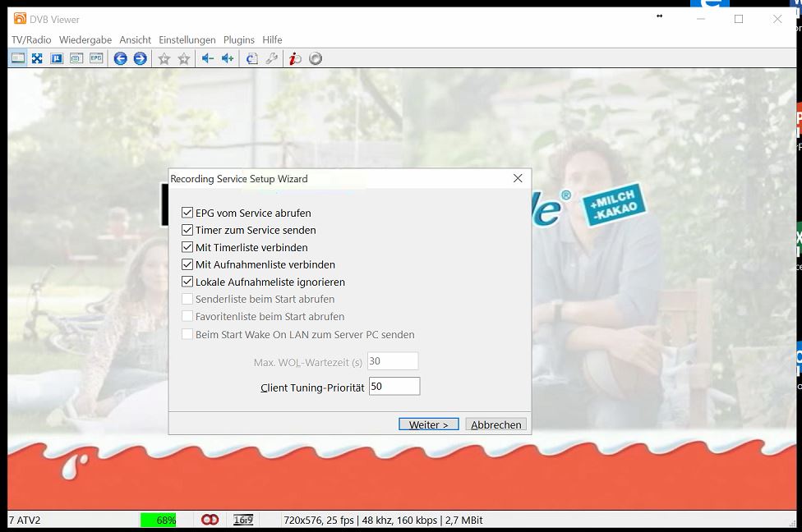The image size is (802, 532).
Task: Decrease volume using speaker minus icon
Action: pyautogui.click(x=208, y=58)
